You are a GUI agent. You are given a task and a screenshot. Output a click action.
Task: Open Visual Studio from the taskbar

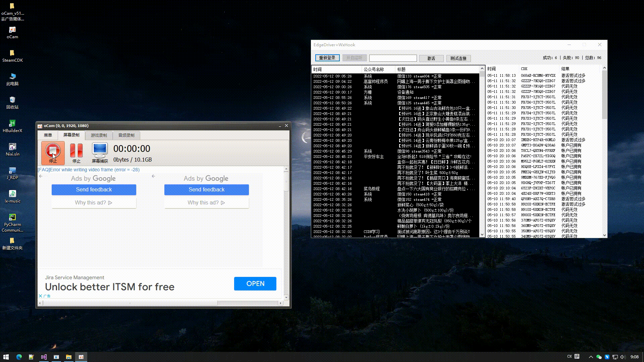(x=44, y=357)
